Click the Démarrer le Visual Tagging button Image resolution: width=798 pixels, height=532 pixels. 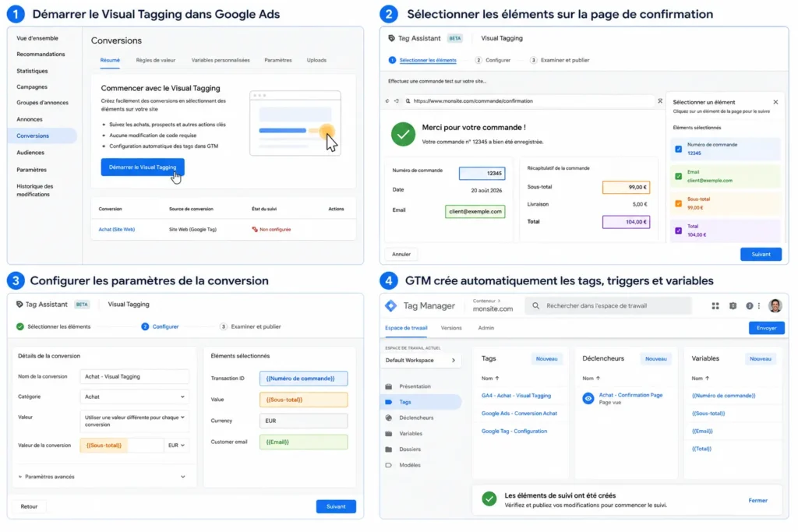click(143, 167)
